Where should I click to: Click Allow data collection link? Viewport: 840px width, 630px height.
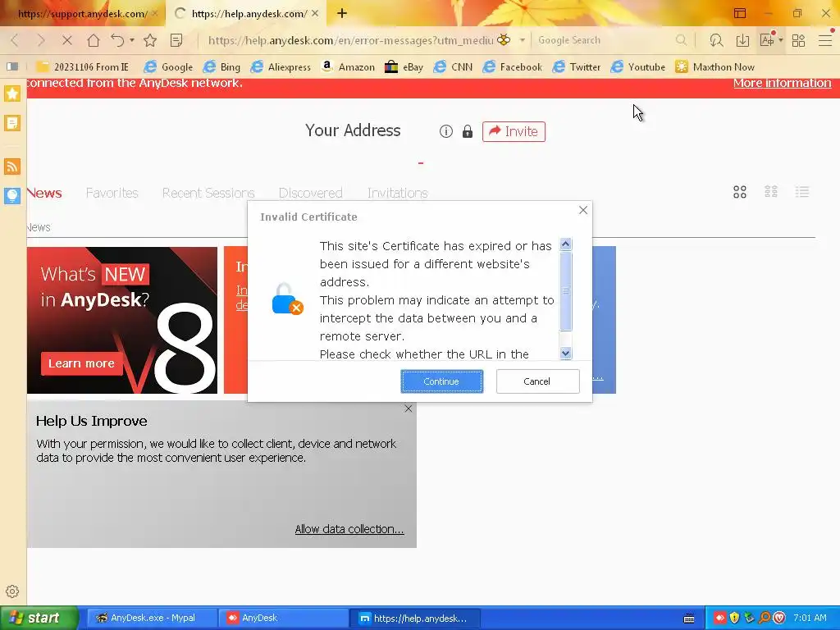(349, 529)
